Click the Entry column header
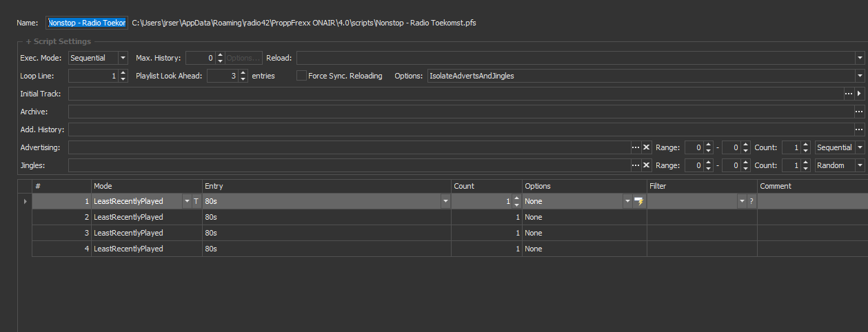The image size is (868, 332). [327, 186]
